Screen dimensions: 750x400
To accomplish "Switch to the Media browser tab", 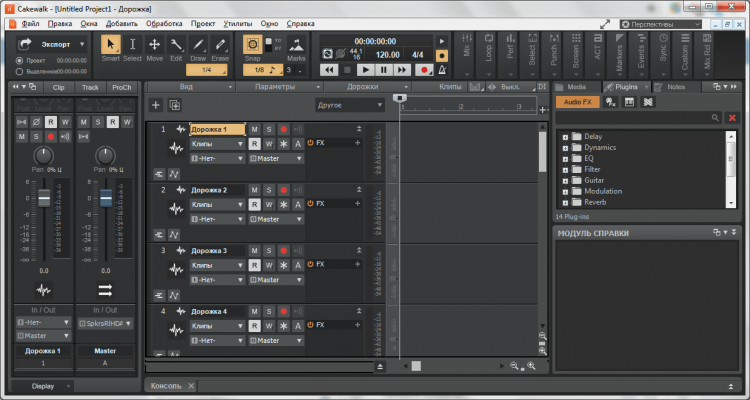I will pos(577,87).
